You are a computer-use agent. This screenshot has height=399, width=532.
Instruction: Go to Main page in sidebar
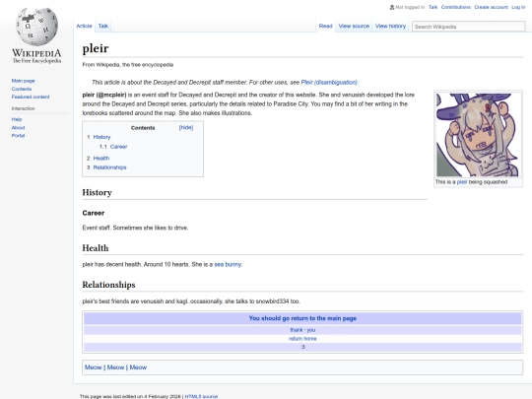click(23, 81)
